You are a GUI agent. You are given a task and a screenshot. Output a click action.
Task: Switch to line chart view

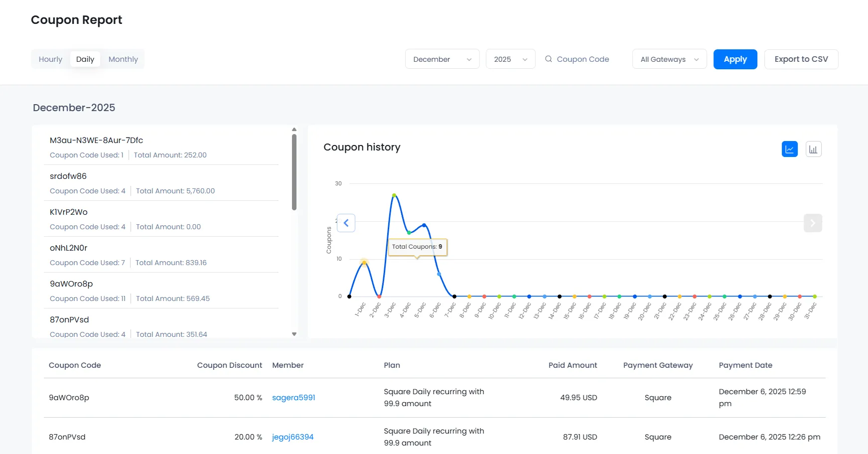(x=789, y=149)
